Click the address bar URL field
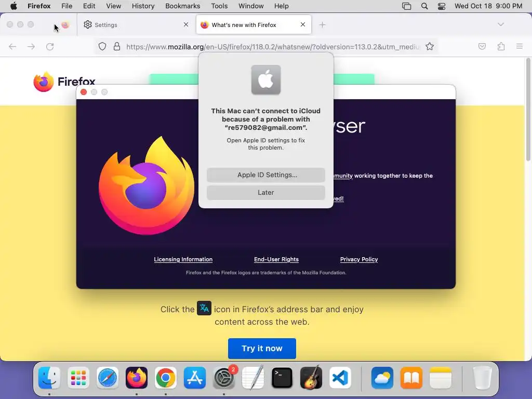This screenshot has height=399, width=532. coord(272,47)
